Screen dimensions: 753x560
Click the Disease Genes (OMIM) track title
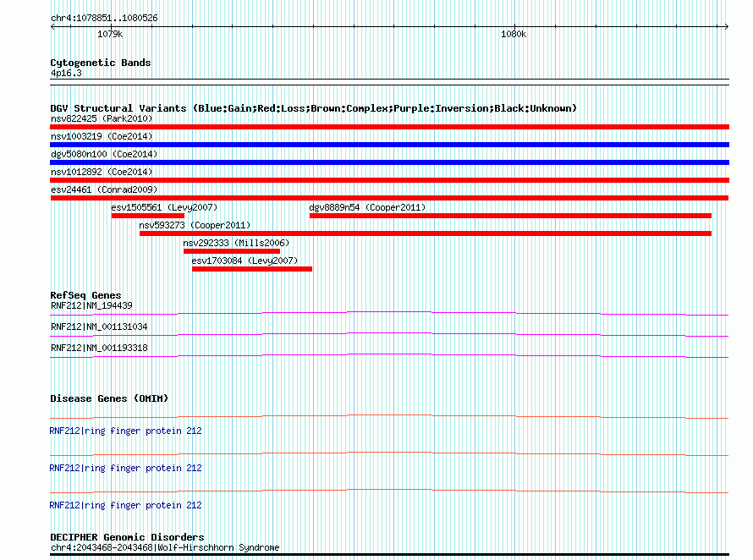pos(109,398)
